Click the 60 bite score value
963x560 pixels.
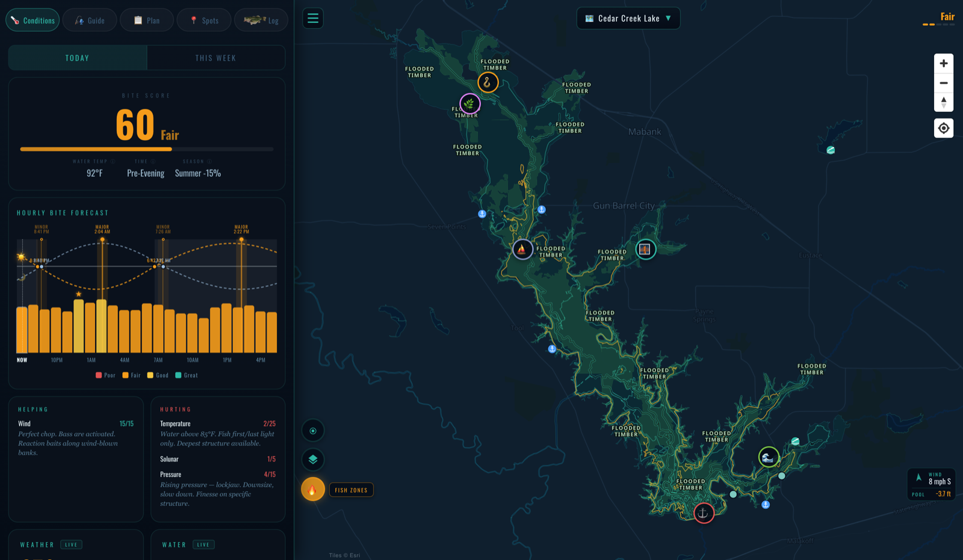[135, 125]
